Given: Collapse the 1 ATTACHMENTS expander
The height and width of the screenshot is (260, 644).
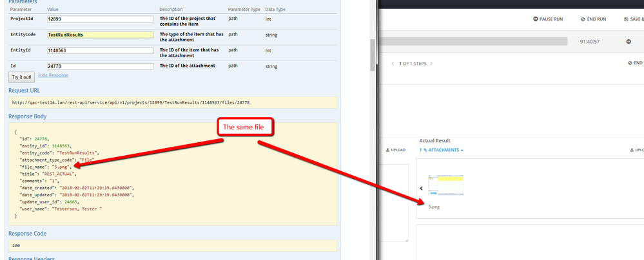Looking at the screenshot, I should pos(441,150).
